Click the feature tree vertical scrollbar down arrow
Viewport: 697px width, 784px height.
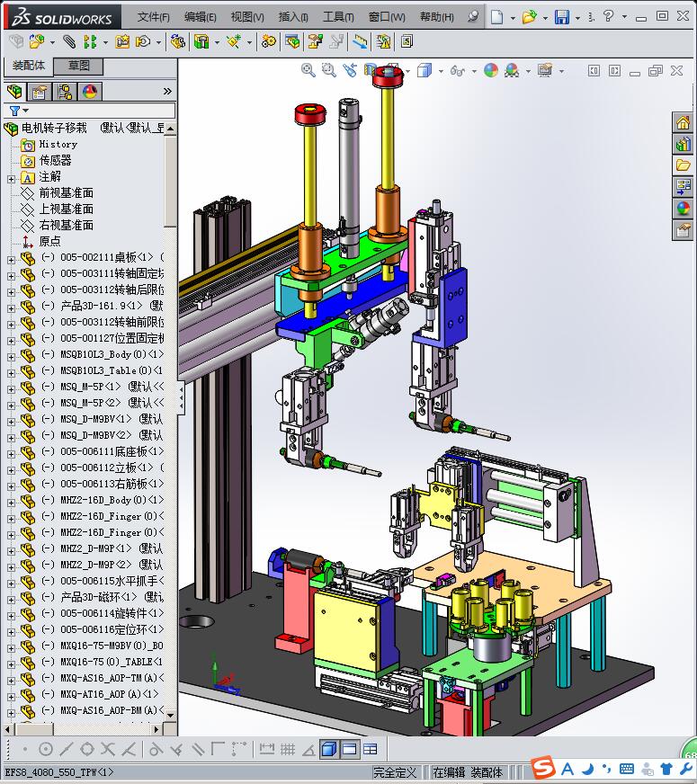[171, 715]
